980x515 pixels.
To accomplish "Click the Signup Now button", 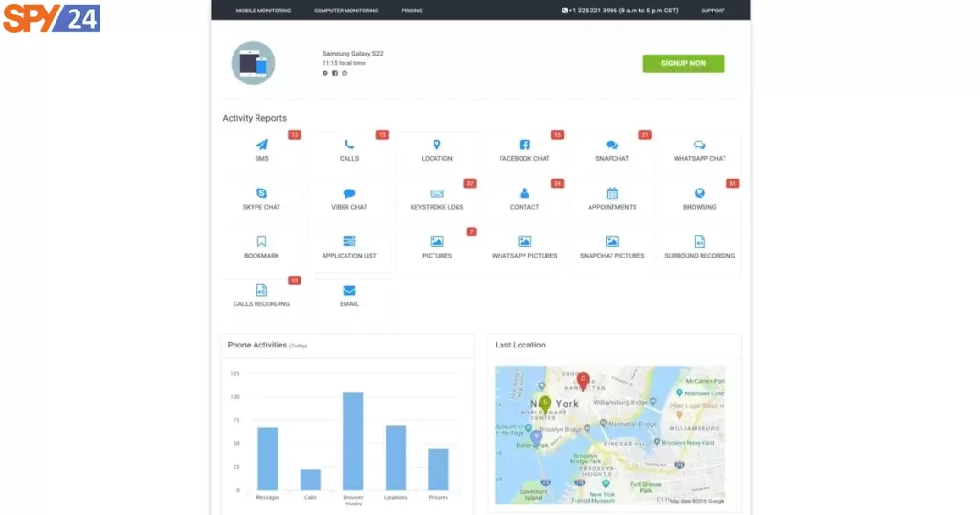I will coord(683,63).
